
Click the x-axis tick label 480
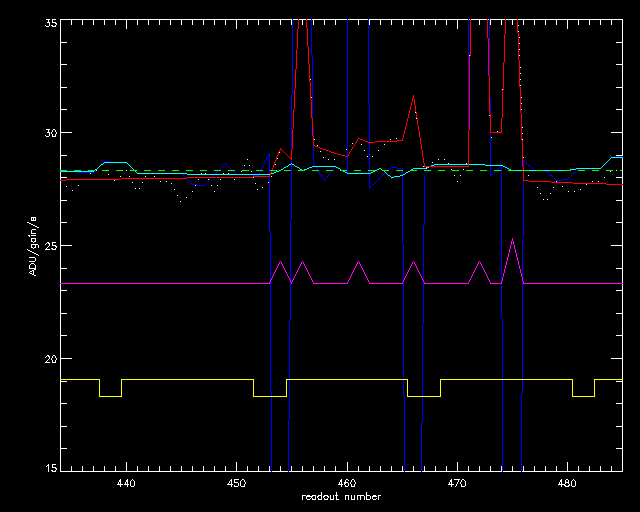(x=567, y=484)
